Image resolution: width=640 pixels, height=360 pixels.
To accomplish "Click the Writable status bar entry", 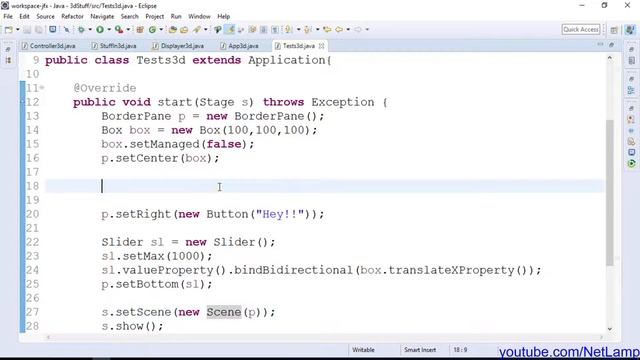I will click(x=363, y=350).
